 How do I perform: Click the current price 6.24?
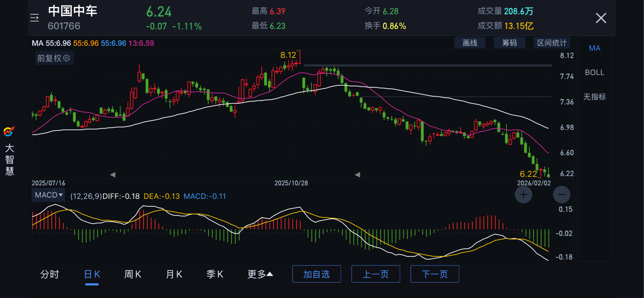(x=159, y=12)
